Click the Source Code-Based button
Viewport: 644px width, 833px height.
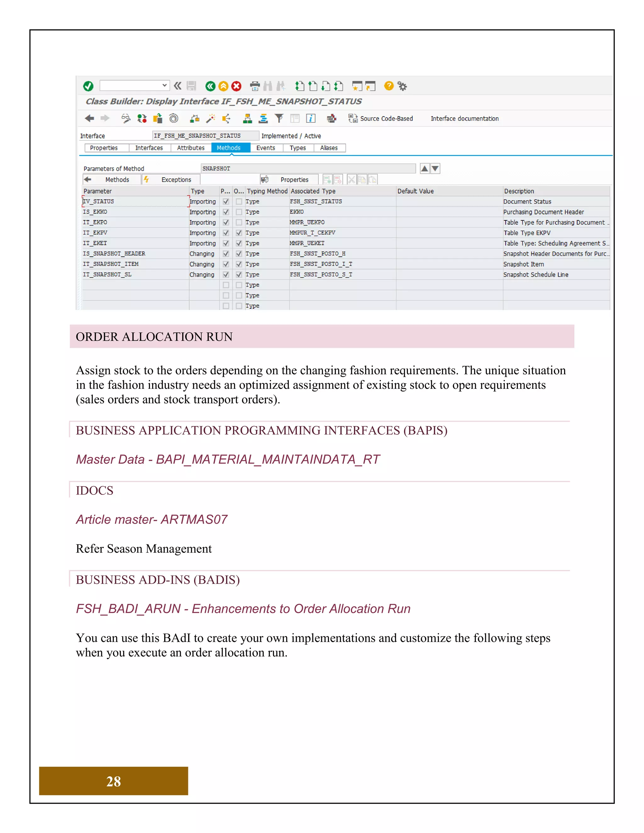click(x=381, y=119)
